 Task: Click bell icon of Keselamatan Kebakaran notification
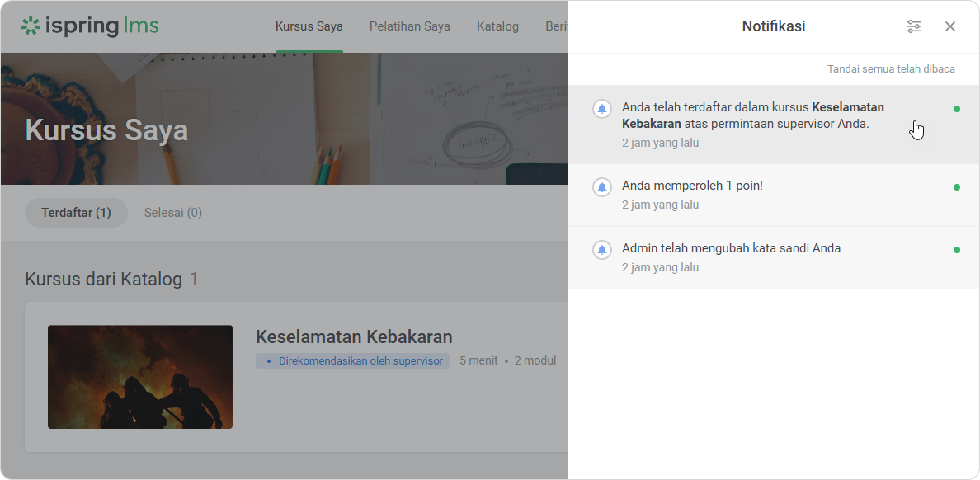602,109
